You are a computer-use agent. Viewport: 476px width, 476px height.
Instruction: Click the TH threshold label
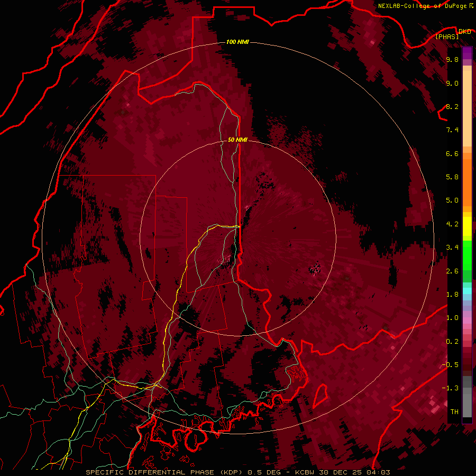point(454,411)
